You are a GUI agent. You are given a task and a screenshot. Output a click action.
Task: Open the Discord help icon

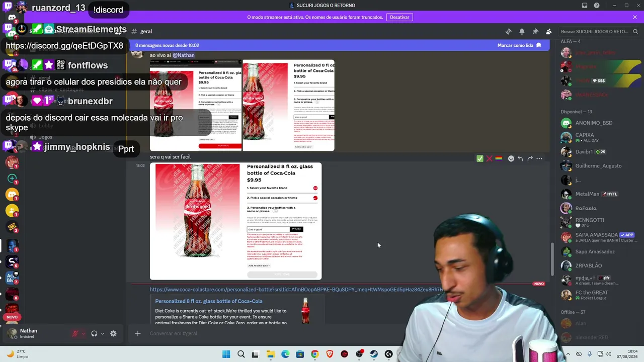coord(597,6)
